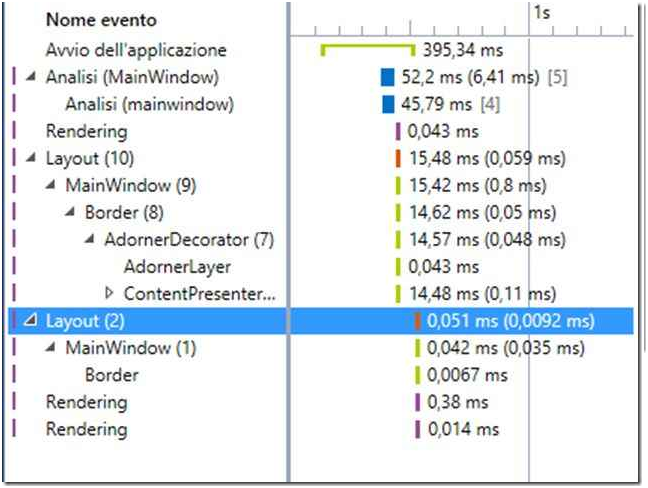Click the 14,57 ms (0,048 ms) duration text
648x488 pixels.
pos(487,239)
